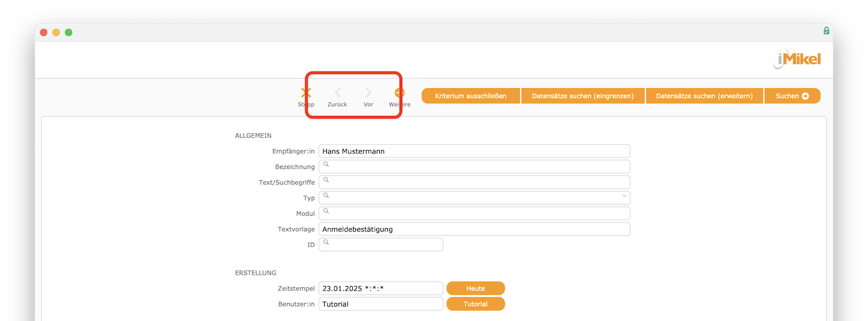Click the red close window button
This screenshot has height=321, width=868.
(44, 32)
